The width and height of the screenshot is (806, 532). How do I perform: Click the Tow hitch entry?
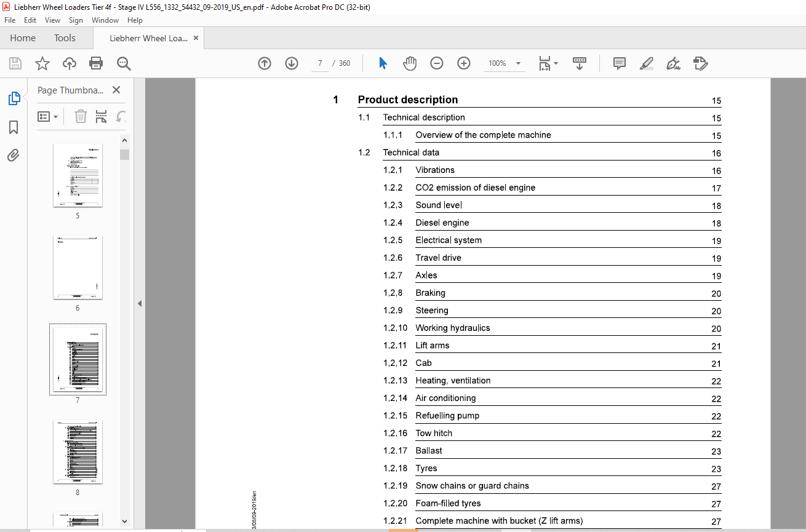434,433
